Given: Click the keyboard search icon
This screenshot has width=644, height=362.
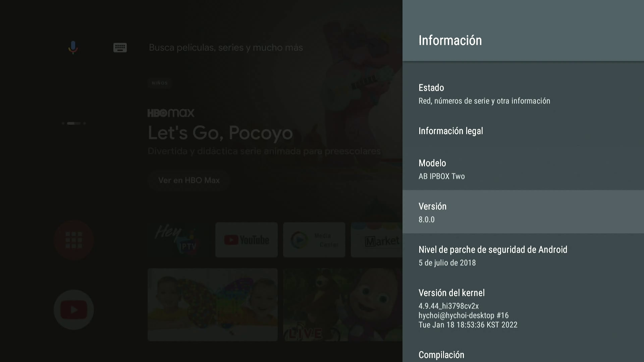Looking at the screenshot, I should coord(120,47).
